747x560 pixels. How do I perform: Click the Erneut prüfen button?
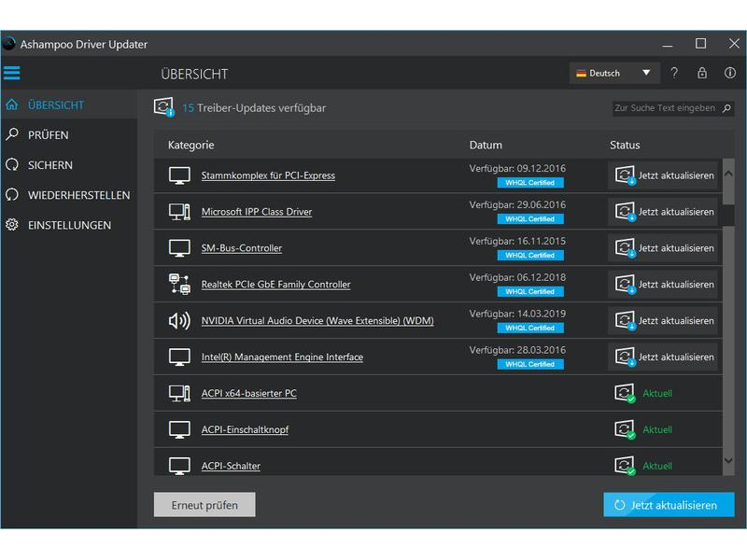[x=204, y=505]
